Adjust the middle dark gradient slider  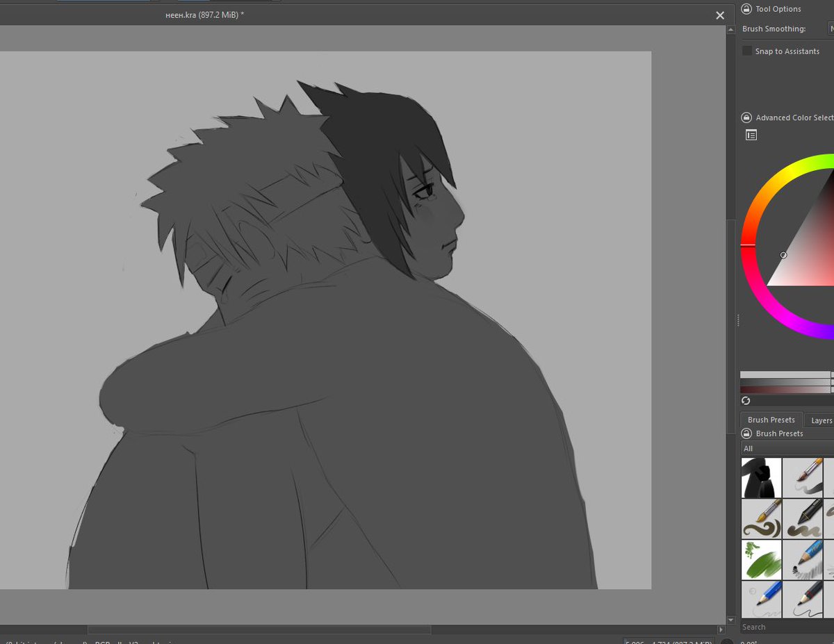click(x=787, y=383)
